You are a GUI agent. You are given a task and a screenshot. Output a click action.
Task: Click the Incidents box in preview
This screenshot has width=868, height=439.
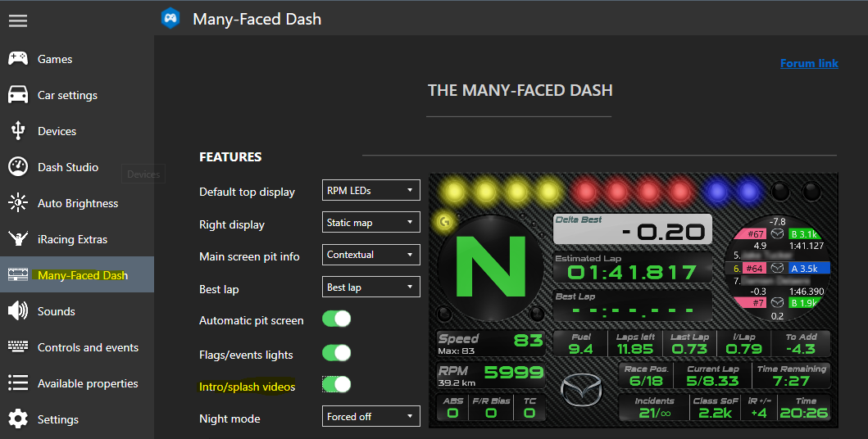click(654, 408)
